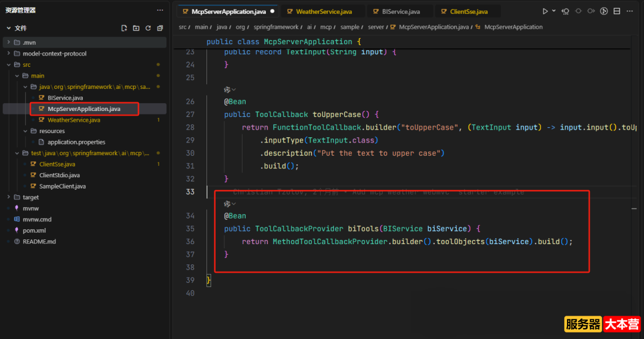Click server in the breadcrumb path
644x339 pixels.
(x=376, y=27)
